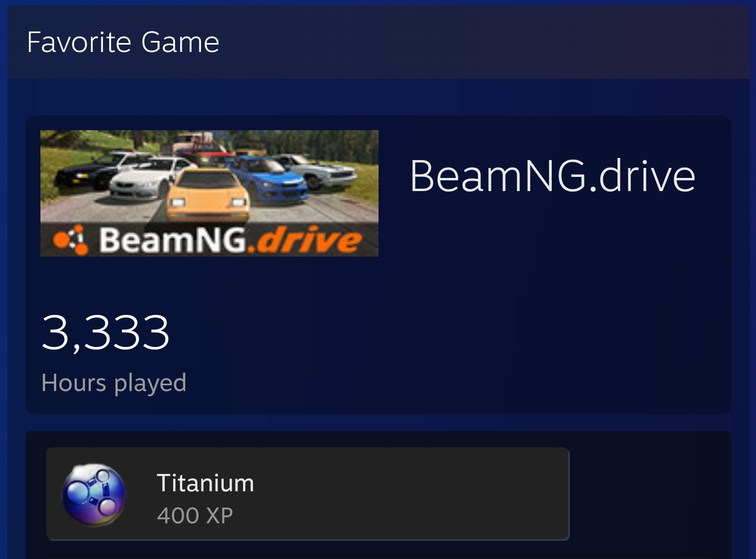
Task: Open the BeamNG.drive game title link
Action: coord(552,176)
